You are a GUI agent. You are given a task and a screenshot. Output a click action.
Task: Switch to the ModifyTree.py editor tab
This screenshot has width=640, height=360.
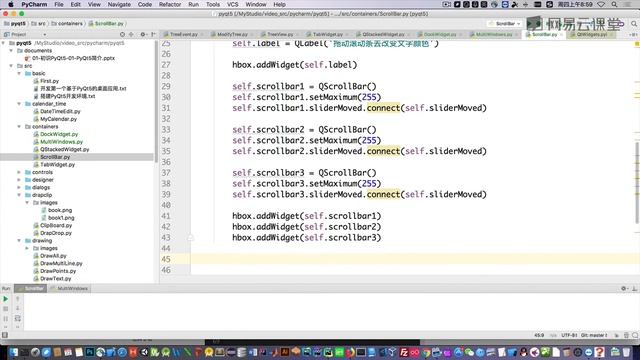tap(232, 34)
